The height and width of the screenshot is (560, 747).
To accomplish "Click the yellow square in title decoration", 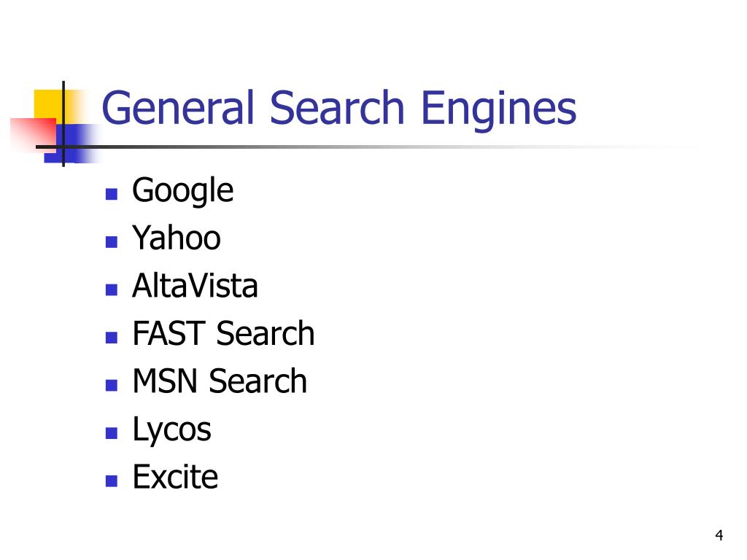I will [x=47, y=104].
